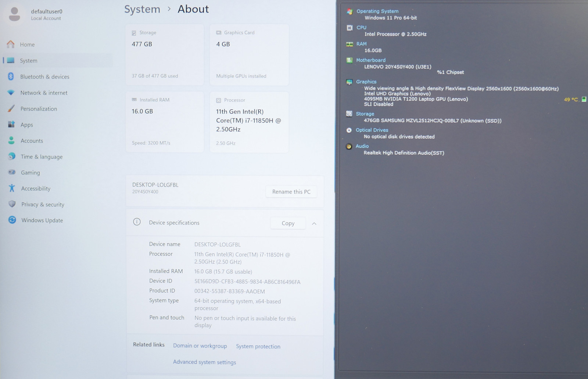Open System protection link

coord(258,346)
